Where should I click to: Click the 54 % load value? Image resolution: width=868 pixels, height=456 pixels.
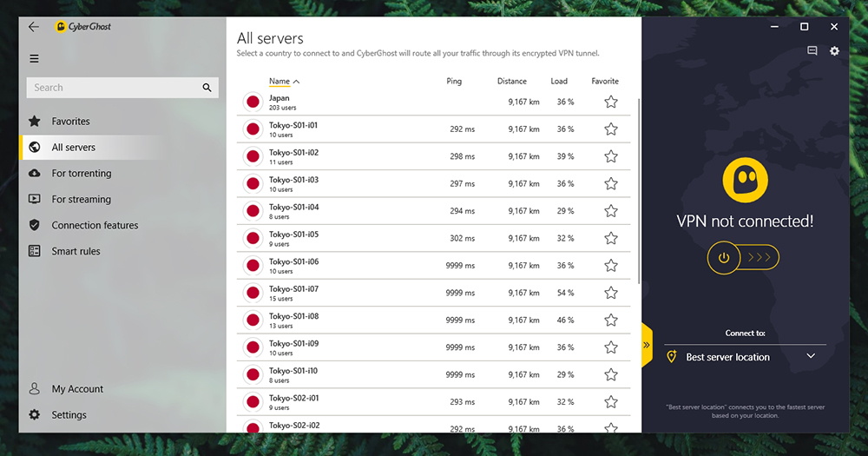coord(565,293)
